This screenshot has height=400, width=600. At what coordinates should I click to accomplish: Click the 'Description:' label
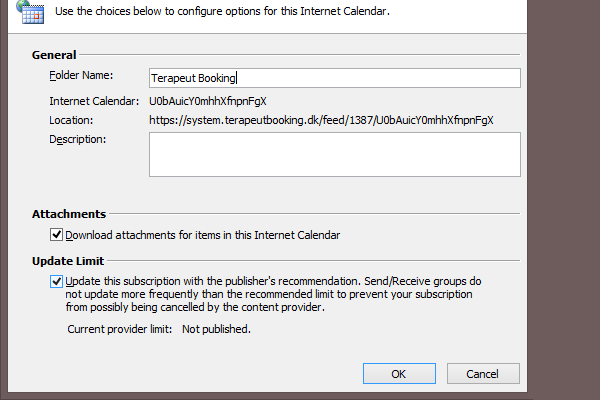[x=78, y=139]
